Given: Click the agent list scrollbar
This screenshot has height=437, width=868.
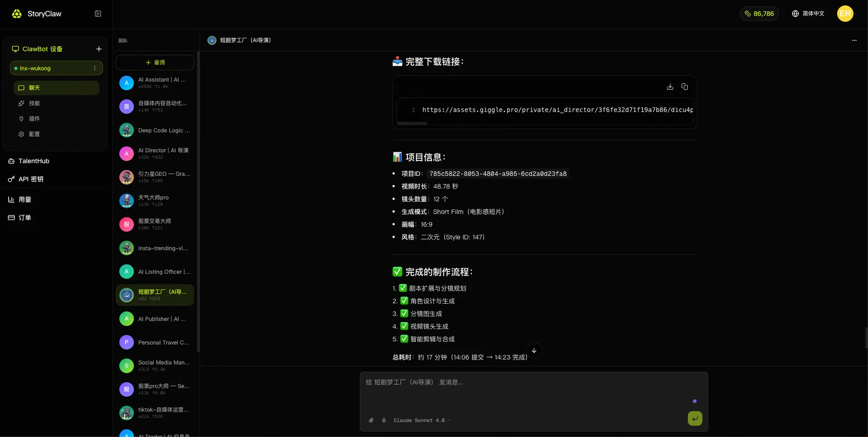Looking at the screenshot, I should pos(198,202).
